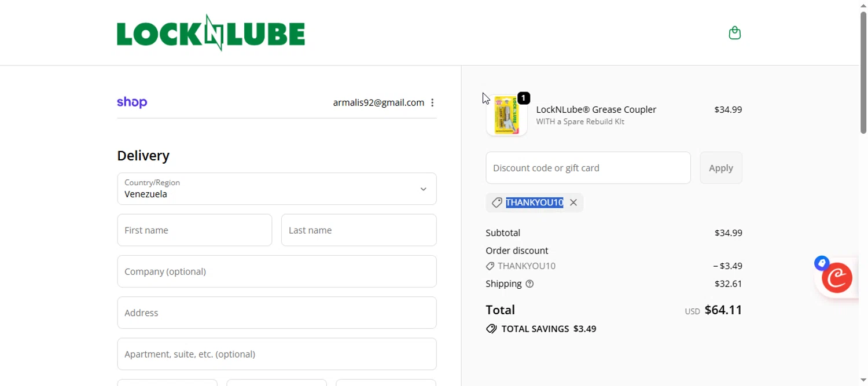Click the LockNLube® Grease Coupler product name
The width and height of the screenshot is (868, 386).
point(596,109)
